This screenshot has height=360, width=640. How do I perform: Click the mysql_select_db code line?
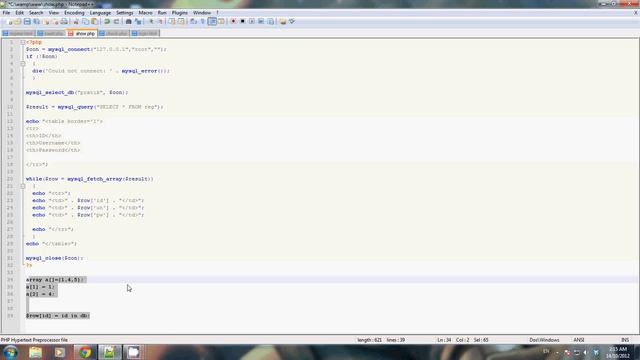tap(77, 93)
